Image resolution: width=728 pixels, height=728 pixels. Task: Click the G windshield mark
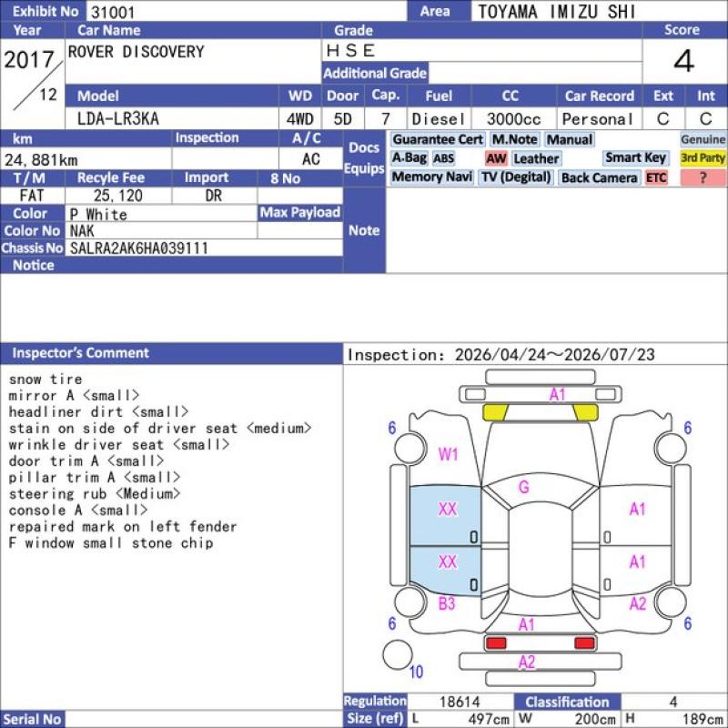(x=524, y=487)
